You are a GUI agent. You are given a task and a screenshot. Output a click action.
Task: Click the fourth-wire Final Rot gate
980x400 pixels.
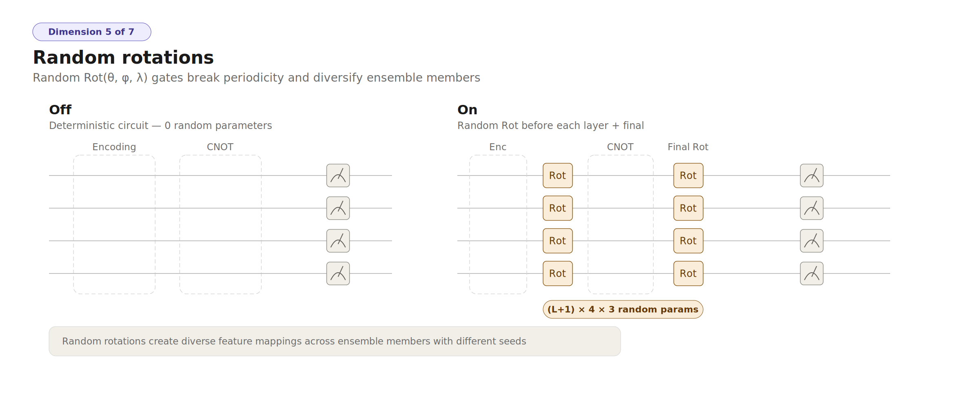click(688, 273)
